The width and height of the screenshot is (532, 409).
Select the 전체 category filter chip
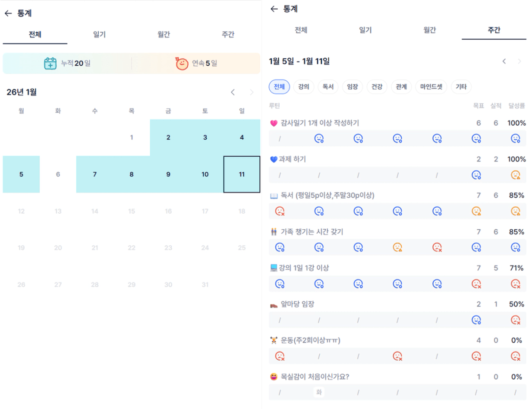click(279, 87)
